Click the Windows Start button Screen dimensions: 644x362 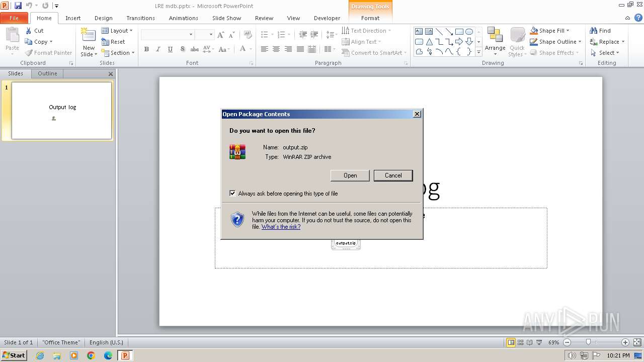pyautogui.click(x=14, y=355)
